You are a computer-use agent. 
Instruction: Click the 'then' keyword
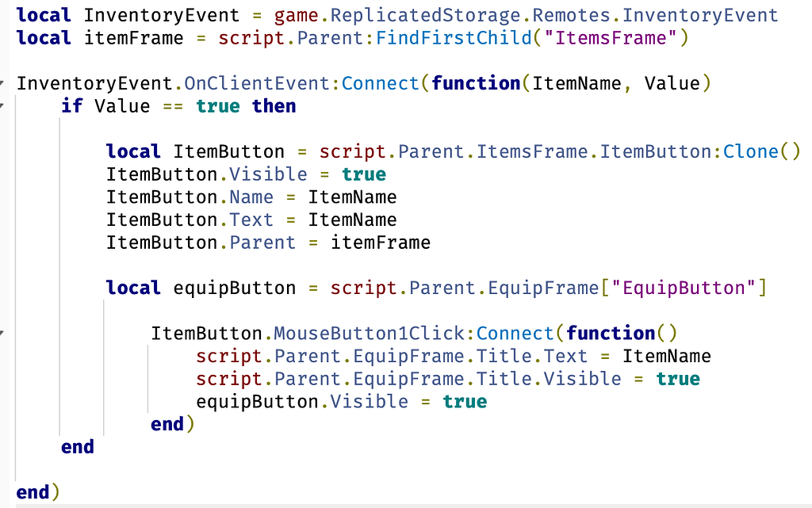click(x=274, y=106)
